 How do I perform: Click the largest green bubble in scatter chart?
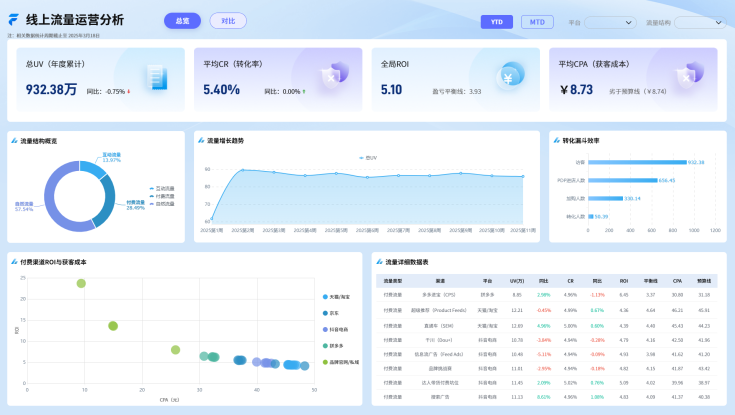(x=81, y=283)
